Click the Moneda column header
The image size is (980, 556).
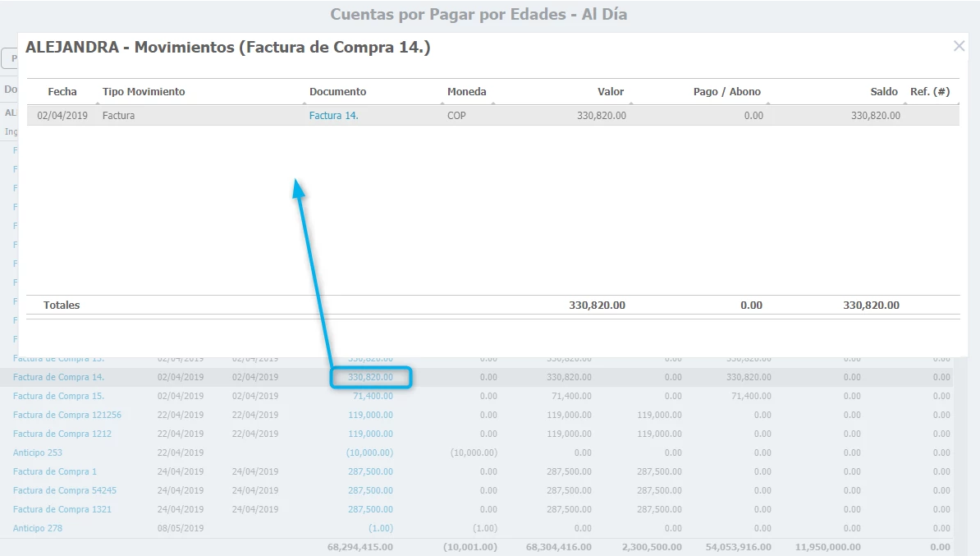coord(466,92)
